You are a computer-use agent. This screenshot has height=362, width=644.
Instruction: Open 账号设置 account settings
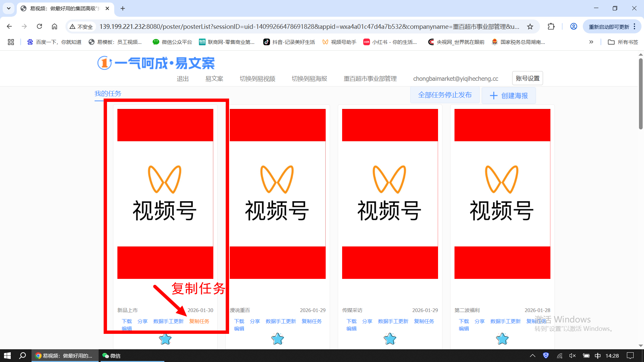pyautogui.click(x=528, y=78)
